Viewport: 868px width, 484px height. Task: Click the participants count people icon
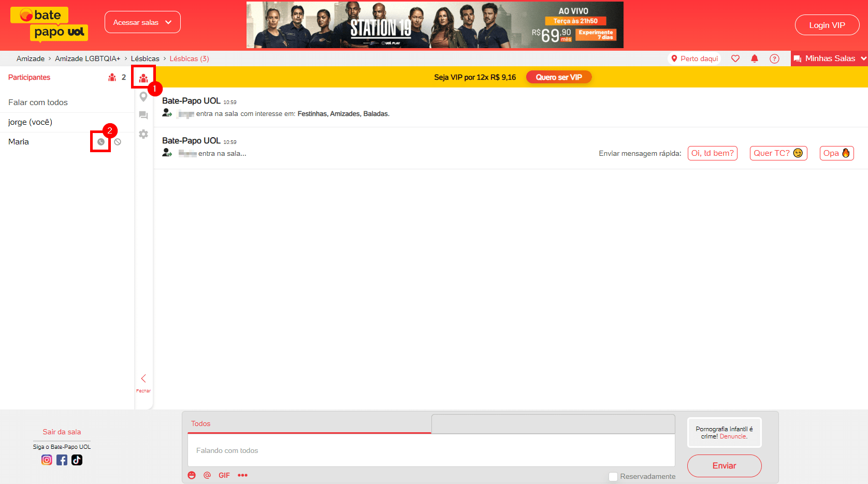(x=112, y=77)
